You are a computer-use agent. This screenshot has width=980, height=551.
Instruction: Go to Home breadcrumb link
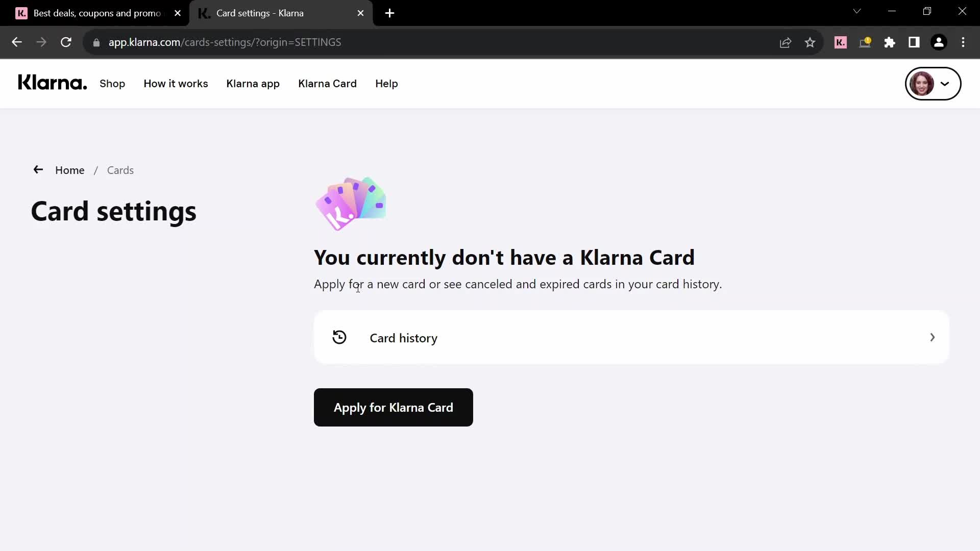point(70,170)
